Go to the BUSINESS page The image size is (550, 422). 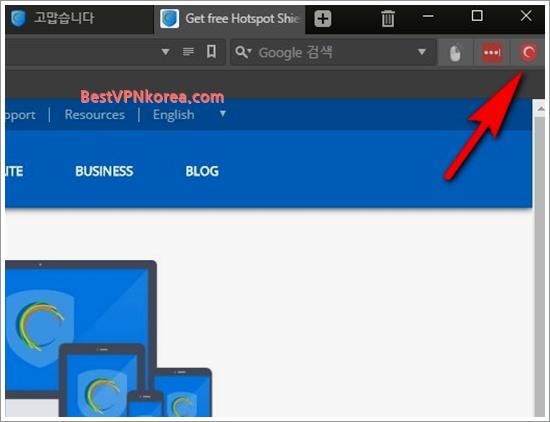coord(104,171)
